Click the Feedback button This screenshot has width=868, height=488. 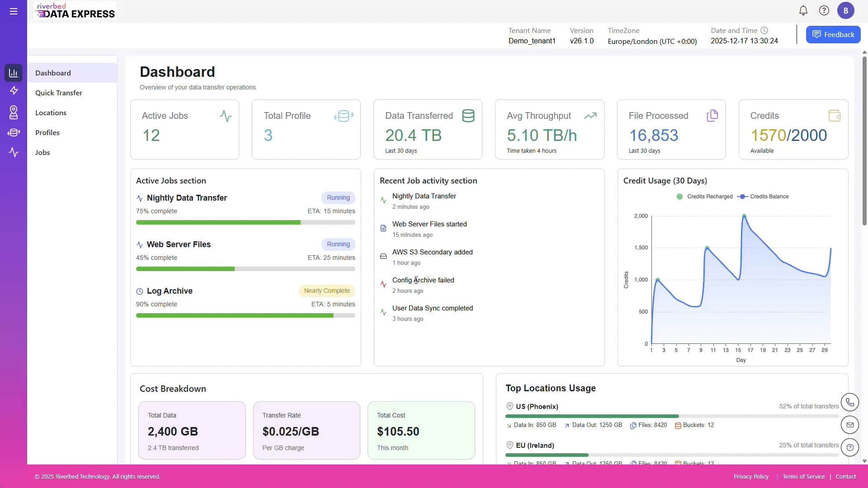pyautogui.click(x=833, y=34)
